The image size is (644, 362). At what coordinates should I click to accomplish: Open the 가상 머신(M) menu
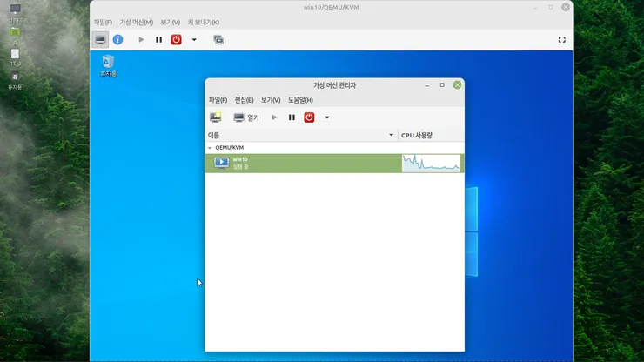point(137,22)
